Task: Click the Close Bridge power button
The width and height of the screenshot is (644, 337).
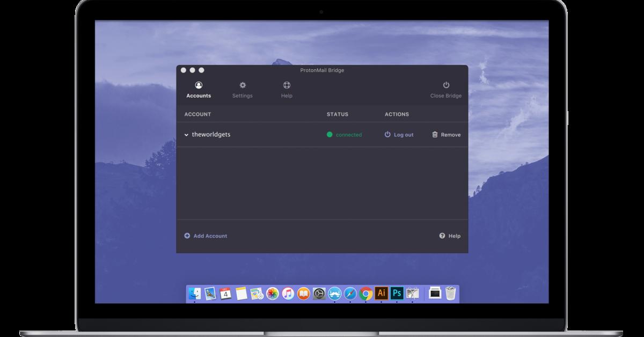Action: 446,90
